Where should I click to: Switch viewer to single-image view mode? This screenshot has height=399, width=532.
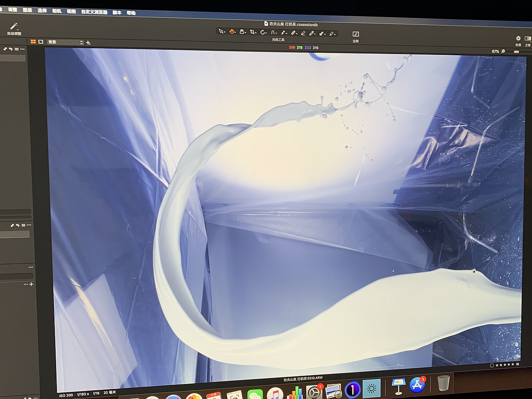pos(41,42)
